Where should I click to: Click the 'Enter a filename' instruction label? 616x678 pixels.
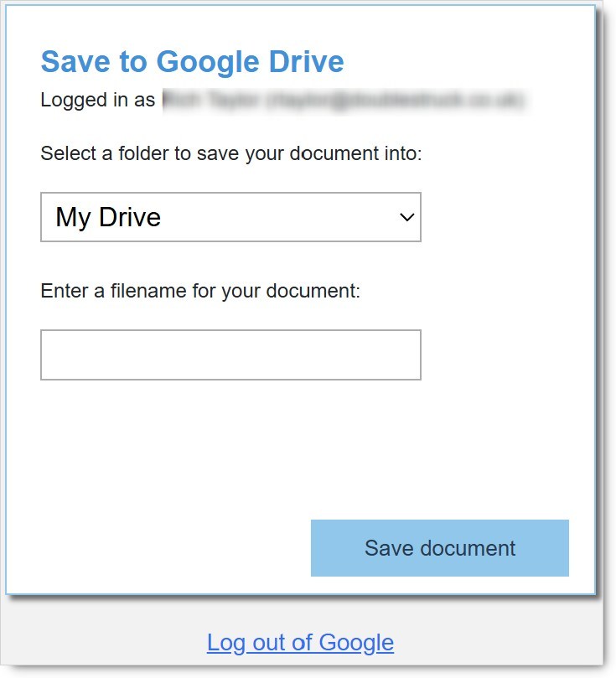point(199,292)
